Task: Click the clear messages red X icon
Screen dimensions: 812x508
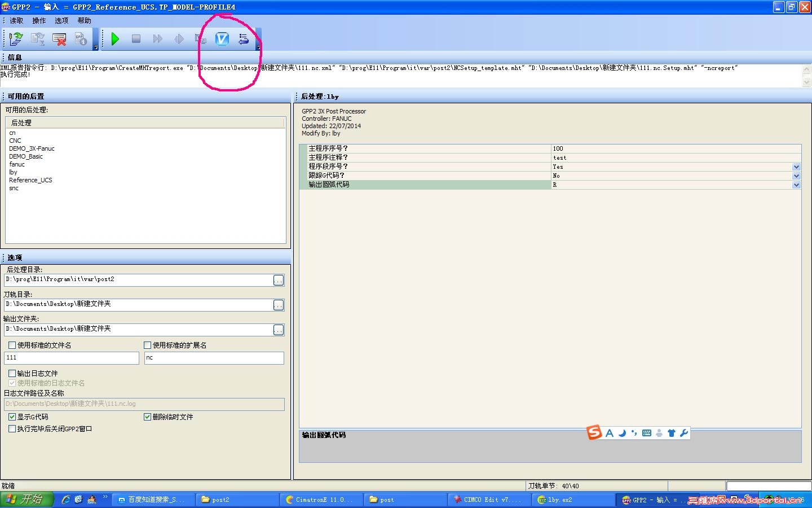Action: 59,39
